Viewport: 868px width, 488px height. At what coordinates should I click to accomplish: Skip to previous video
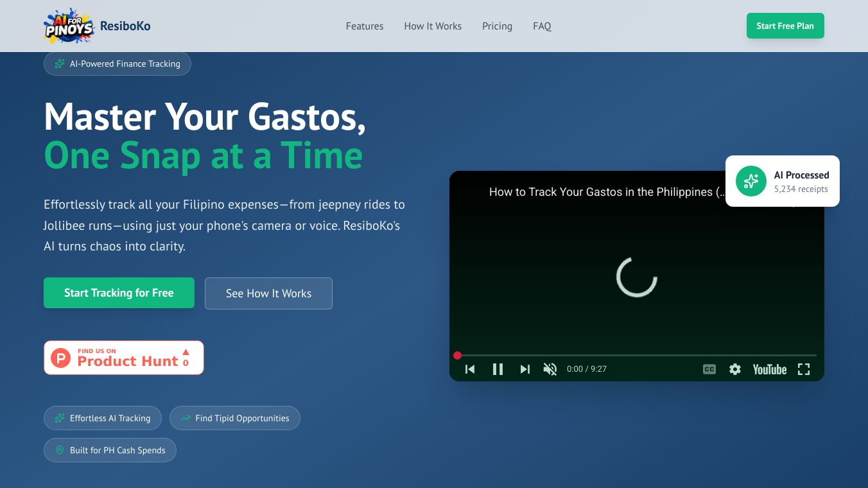(470, 369)
